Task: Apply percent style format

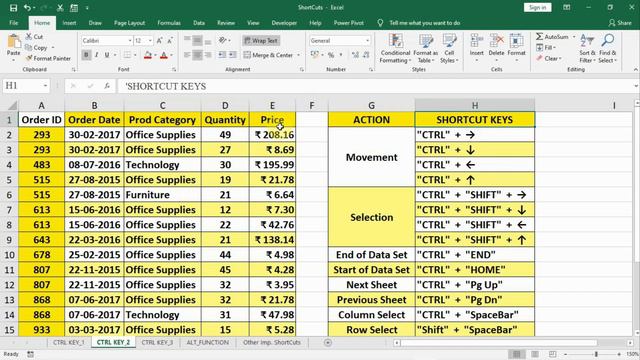Action: coord(331,55)
